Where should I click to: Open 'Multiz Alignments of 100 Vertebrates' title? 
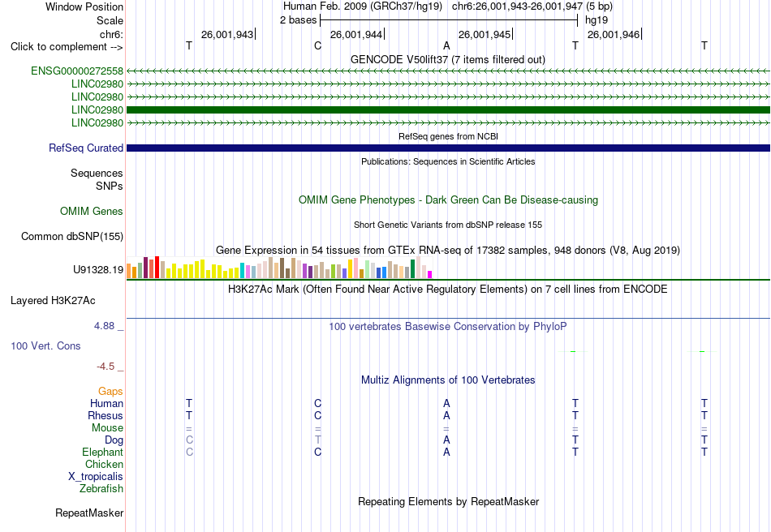pos(448,380)
